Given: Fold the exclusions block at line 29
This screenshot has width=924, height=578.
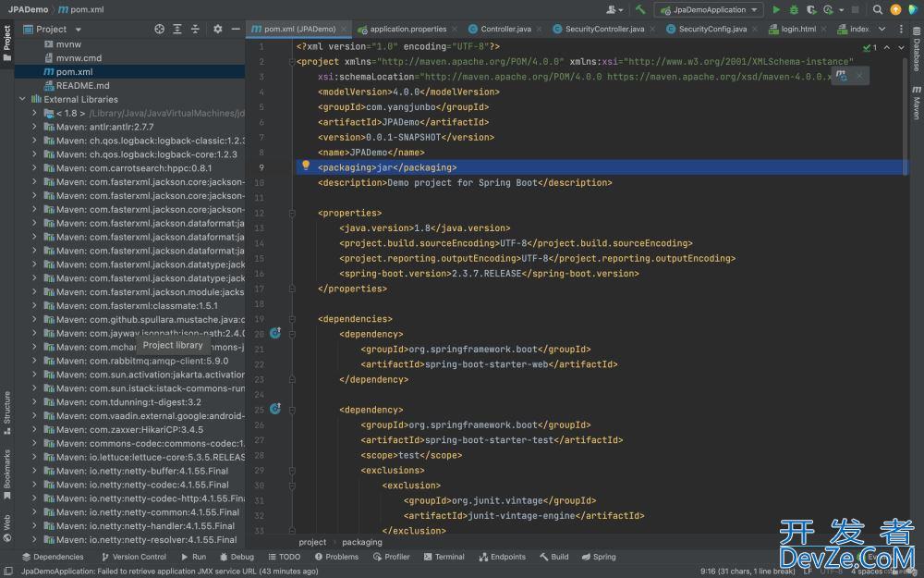Looking at the screenshot, I should 292,470.
